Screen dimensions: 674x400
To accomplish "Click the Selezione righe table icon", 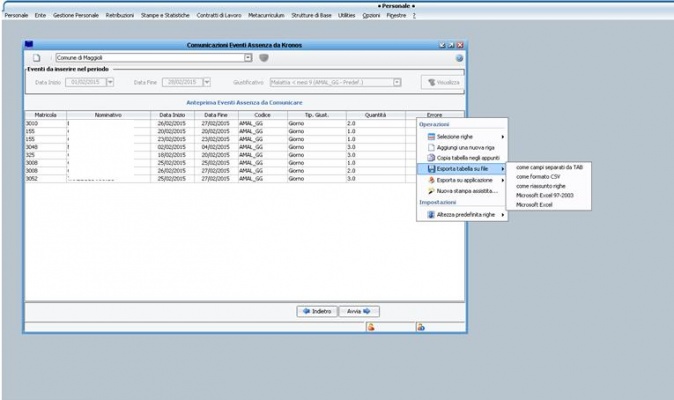I will [x=431, y=136].
